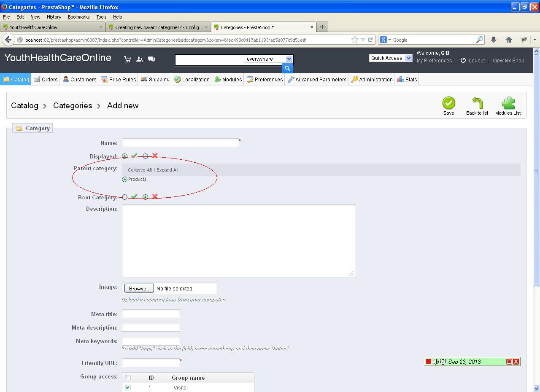Open the Firefox downloads arrow icon
Viewport: 540px width, 392px height.
tap(493, 40)
